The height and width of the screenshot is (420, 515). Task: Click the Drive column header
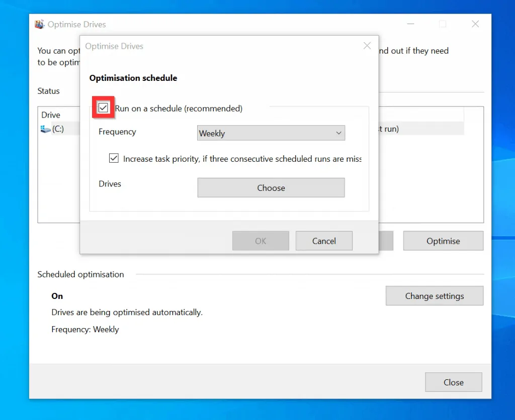point(50,115)
